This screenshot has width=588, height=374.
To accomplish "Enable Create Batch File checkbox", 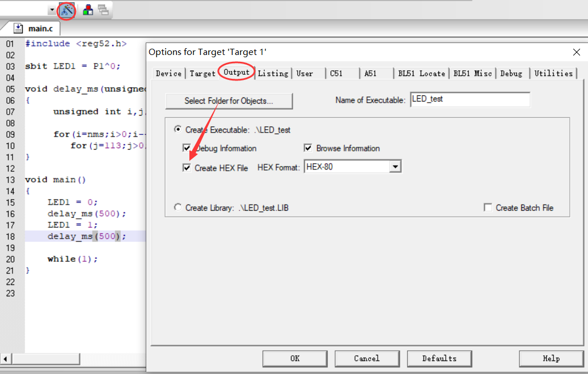I will pyautogui.click(x=488, y=207).
